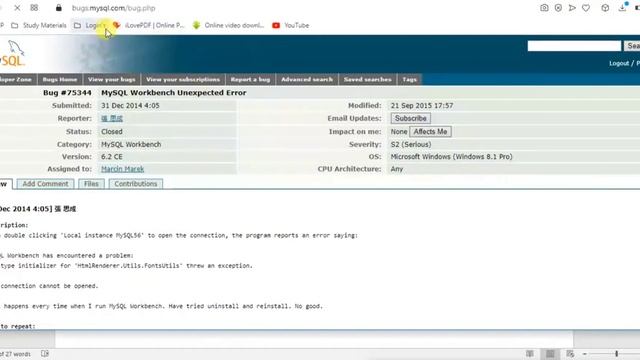The image size is (640, 360).
Task: Click the MySQL dolphin logo
Action: 13,54
